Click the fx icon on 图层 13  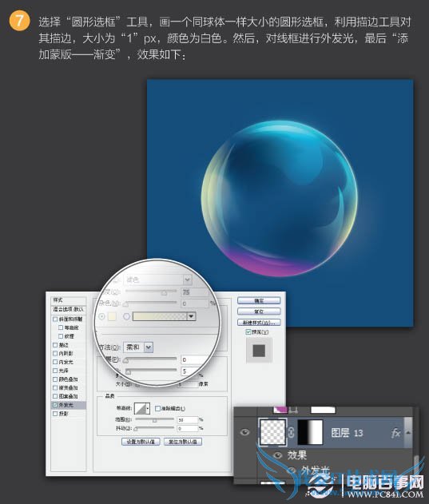(x=396, y=433)
